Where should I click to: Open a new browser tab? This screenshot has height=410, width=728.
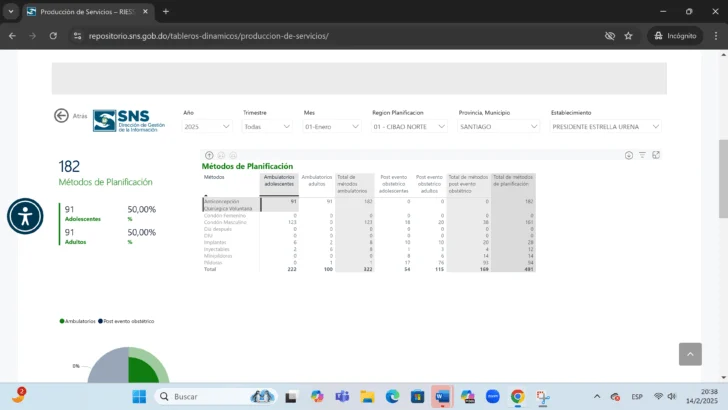tap(166, 11)
